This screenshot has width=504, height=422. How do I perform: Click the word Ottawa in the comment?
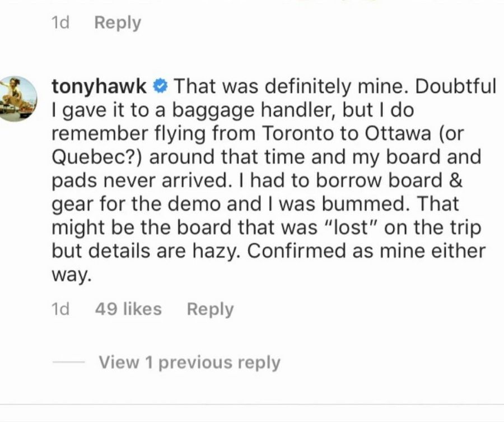pyautogui.click(x=398, y=133)
